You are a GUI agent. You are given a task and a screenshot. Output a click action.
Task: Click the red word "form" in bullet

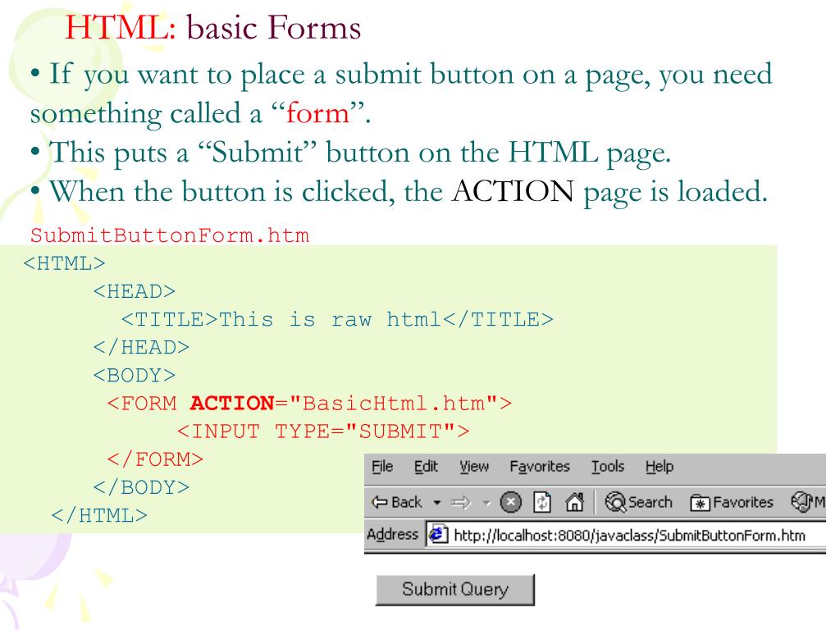[317, 113]
